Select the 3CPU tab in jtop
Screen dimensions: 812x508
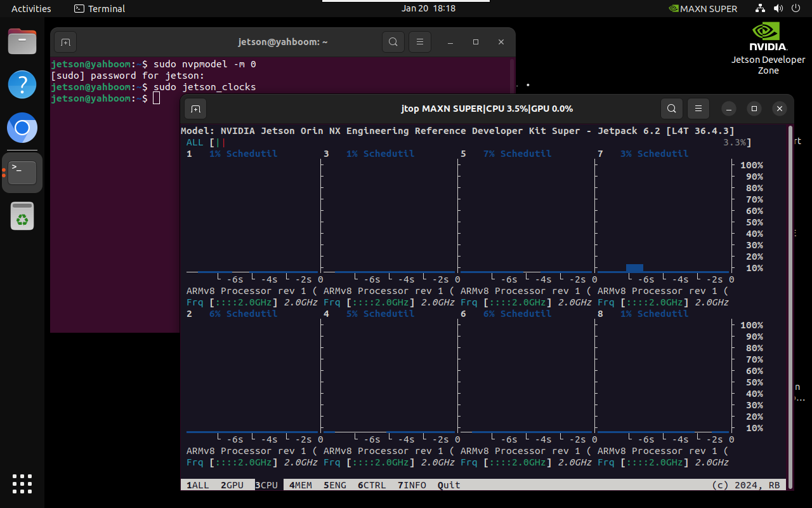(266, 485)
